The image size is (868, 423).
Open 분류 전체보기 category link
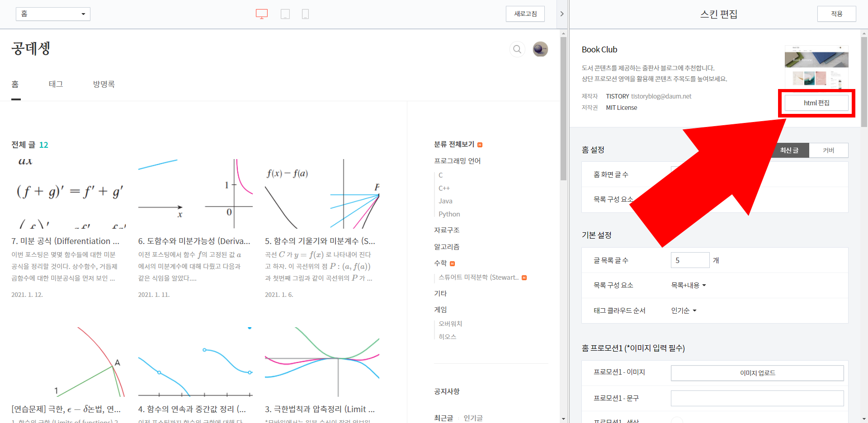454,144
